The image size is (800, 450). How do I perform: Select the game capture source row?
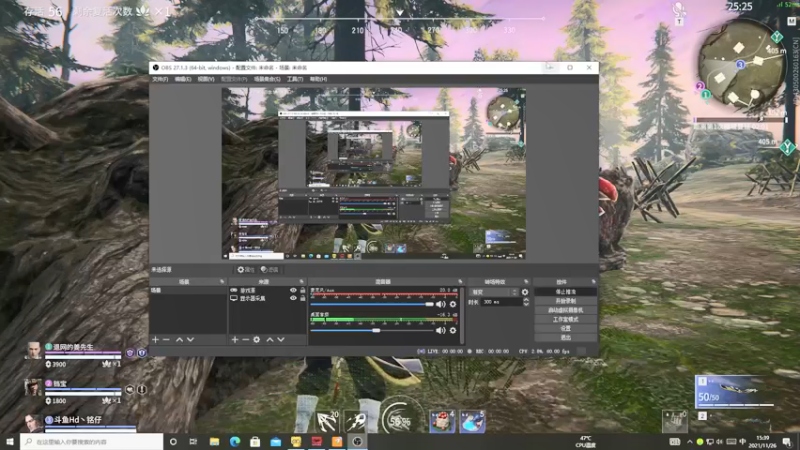pyautogui.click(x=267, y=290)
